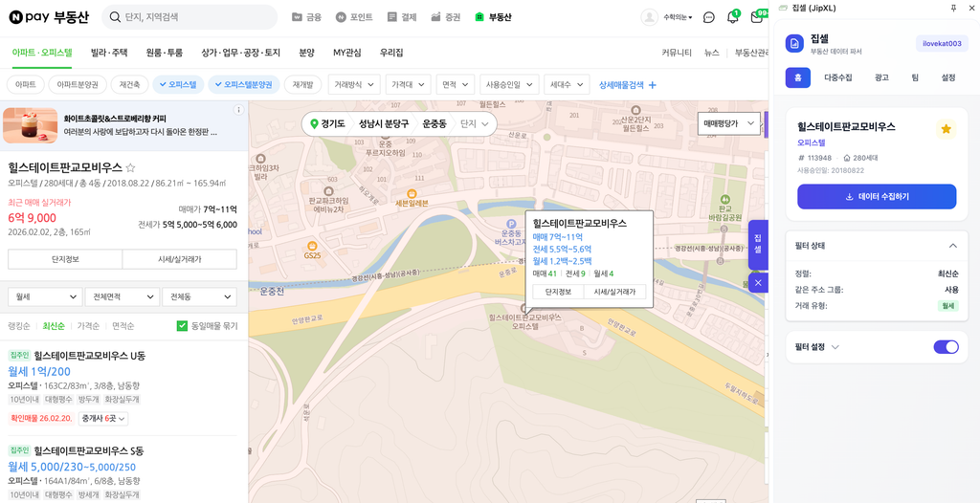Image resolution: width=980 pixels, height=503 pixels.
Task: Toggle the yellow star favorite in 집셀
Action: point(946,129)
